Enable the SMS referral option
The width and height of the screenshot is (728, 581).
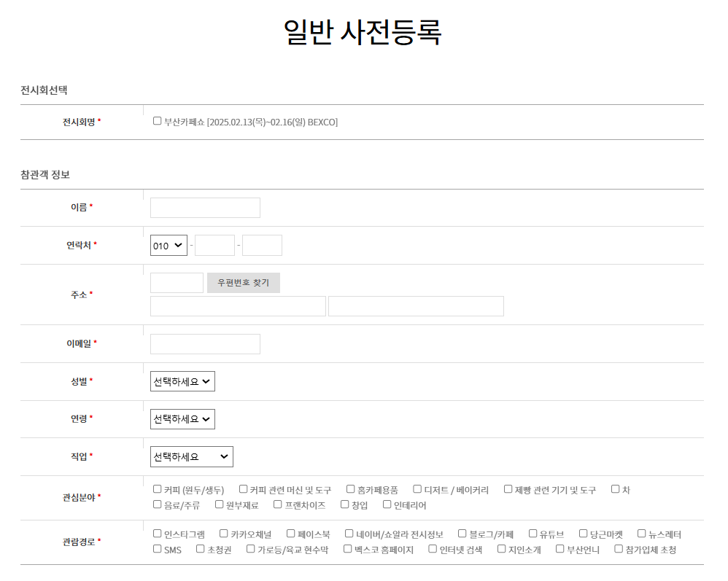point(156,549)
